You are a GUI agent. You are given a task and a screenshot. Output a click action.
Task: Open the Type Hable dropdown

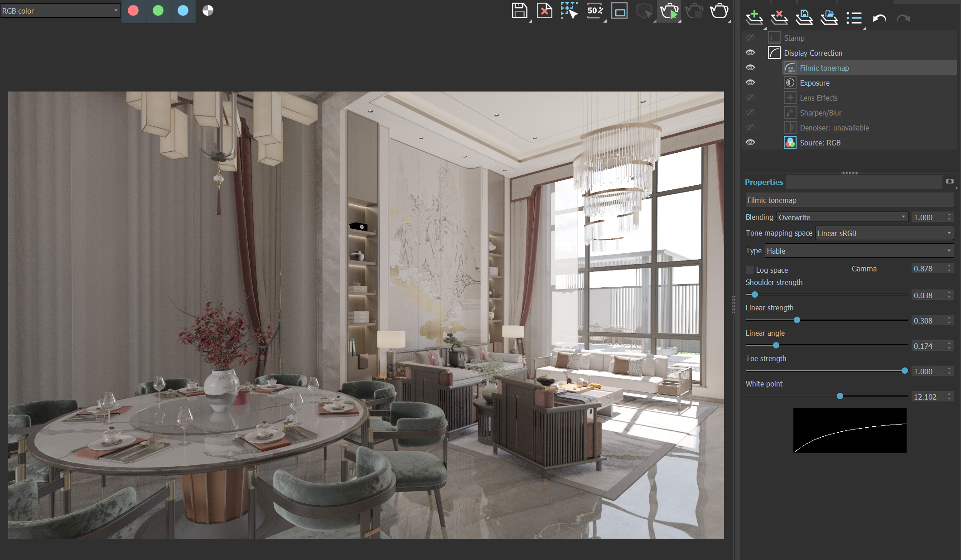pos(859,251)
